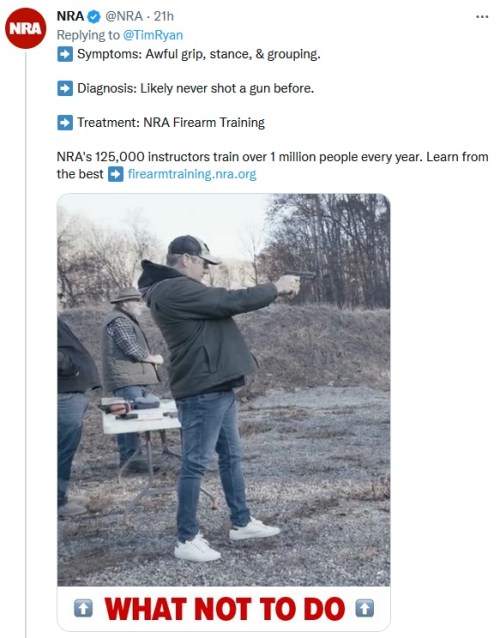Click the arrow emoji before Treatment
The width and height of the screenshot is (500, 638).
click(65, 122)
